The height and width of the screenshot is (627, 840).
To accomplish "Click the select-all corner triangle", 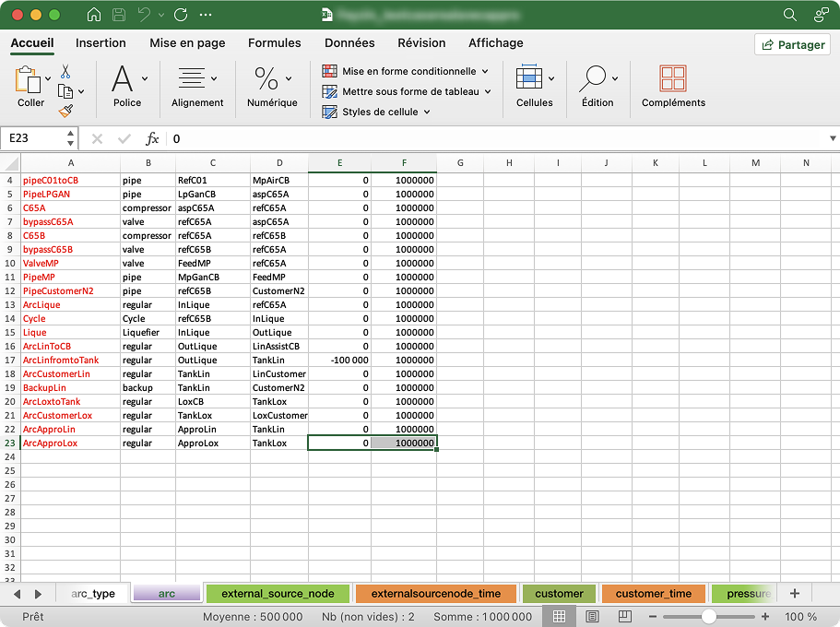I will [x=11, y=162].
